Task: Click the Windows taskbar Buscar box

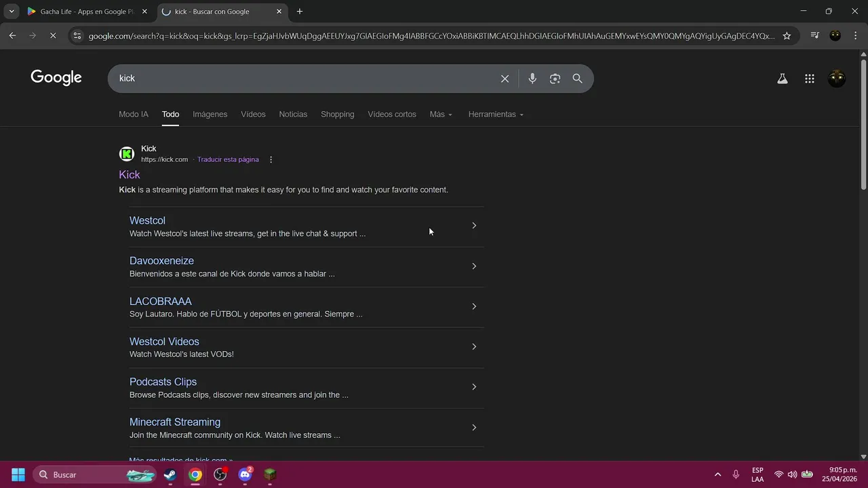Action: pos(95,474)
